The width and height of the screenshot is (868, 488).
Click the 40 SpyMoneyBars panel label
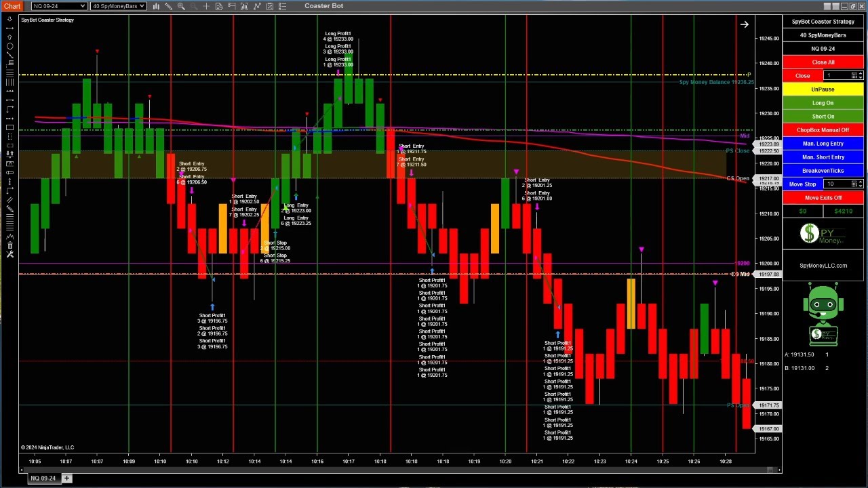(823, 35)
